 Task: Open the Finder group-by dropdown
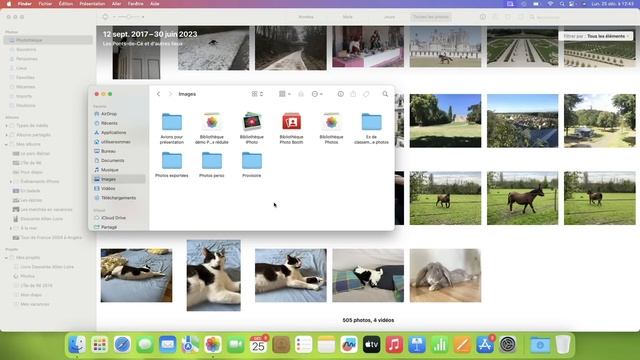284,94
